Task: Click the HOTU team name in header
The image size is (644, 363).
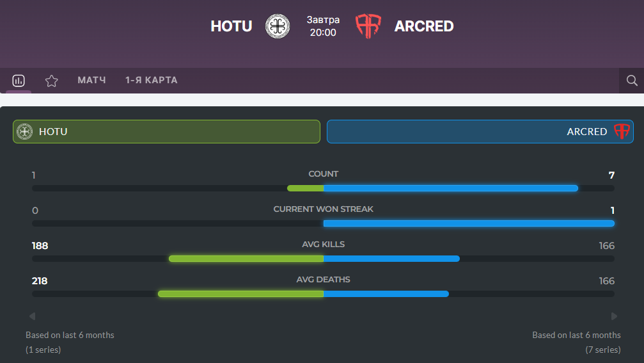Action: (x=232, y=26)
